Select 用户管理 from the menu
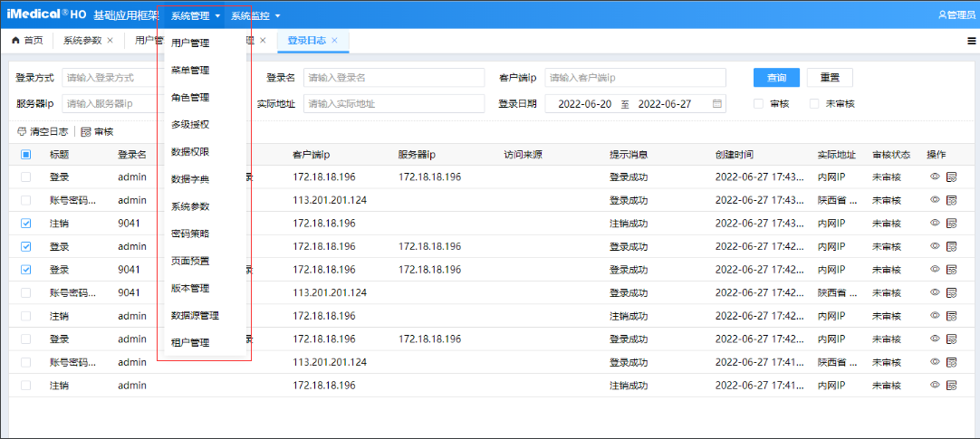The width and height of the screenshot is (980, 439). [190, 43]
